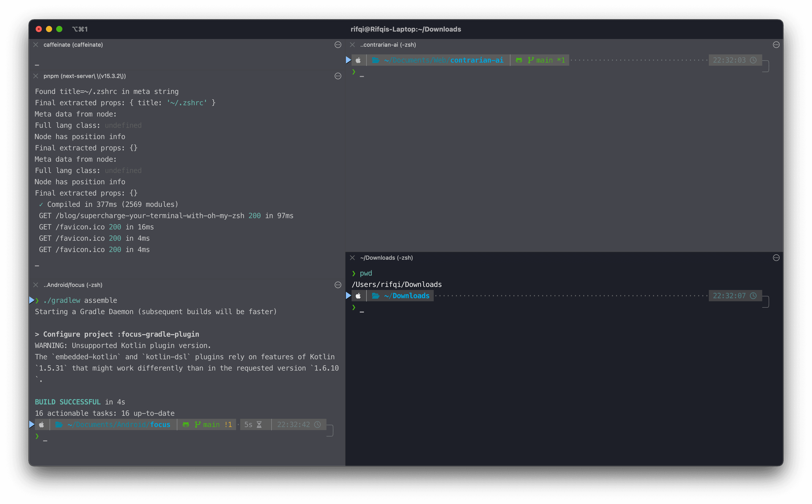Click the Android robot icon in the contrarian-ai prompt
This screenshot has width=812, height=504.
tap(519, 60)
